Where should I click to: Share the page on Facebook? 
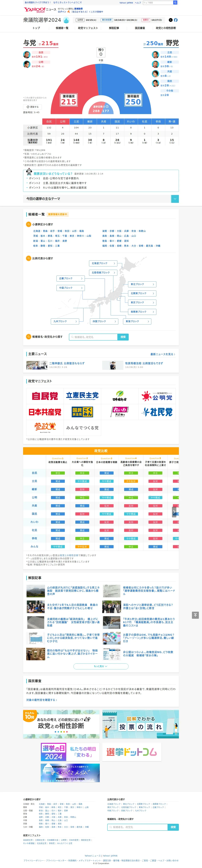pyautogui.click(x=175, y=20)
